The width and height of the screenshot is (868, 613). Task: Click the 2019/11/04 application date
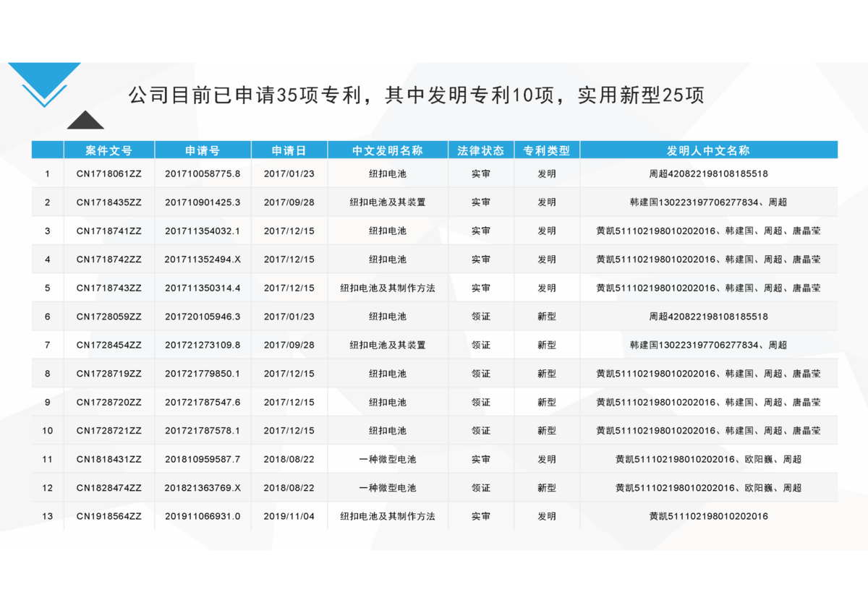point(289,517)
